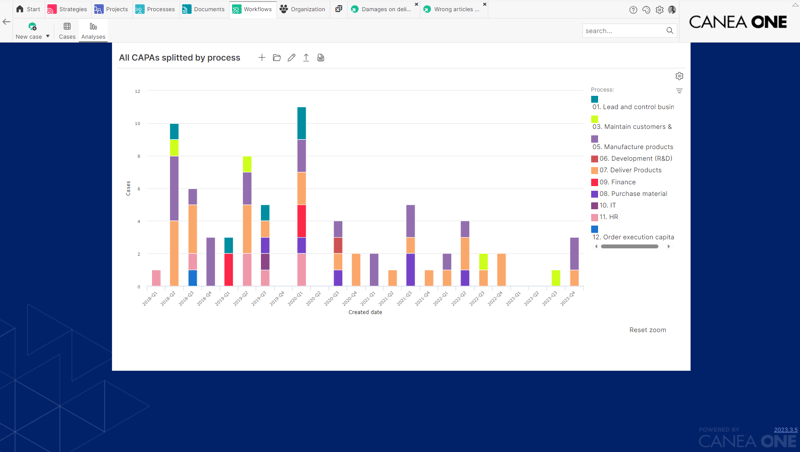This screenshot has width=800, height=452.
Task: Click the 'All CAPAs splitted by process' title
Action: point(180,58)
